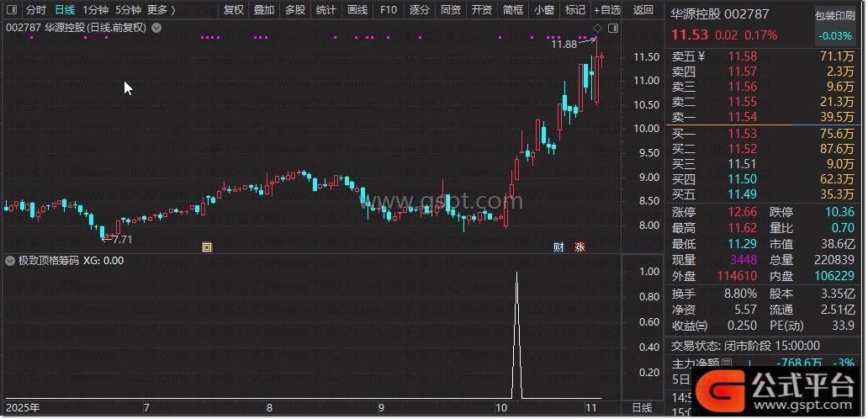Viewport: 868px width, 419px height.
Task: Click the small icon next to 主力净额
Action: [x=727, y=363]
